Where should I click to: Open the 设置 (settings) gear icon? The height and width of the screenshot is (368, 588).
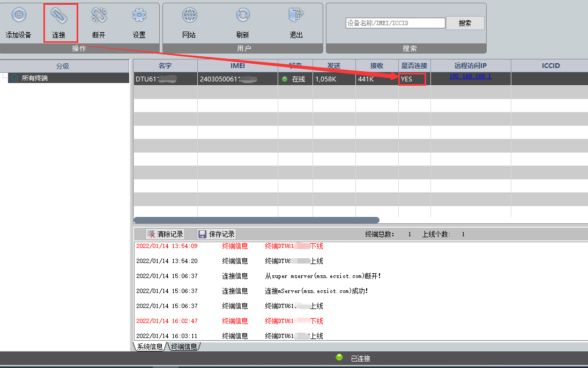(139, 16)
